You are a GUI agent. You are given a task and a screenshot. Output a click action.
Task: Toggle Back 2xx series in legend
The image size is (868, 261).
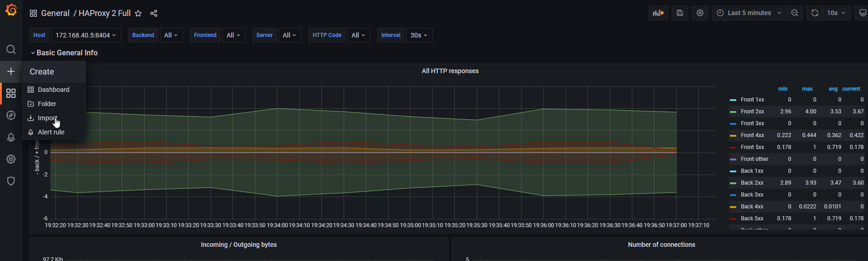(x=752, y=183)
